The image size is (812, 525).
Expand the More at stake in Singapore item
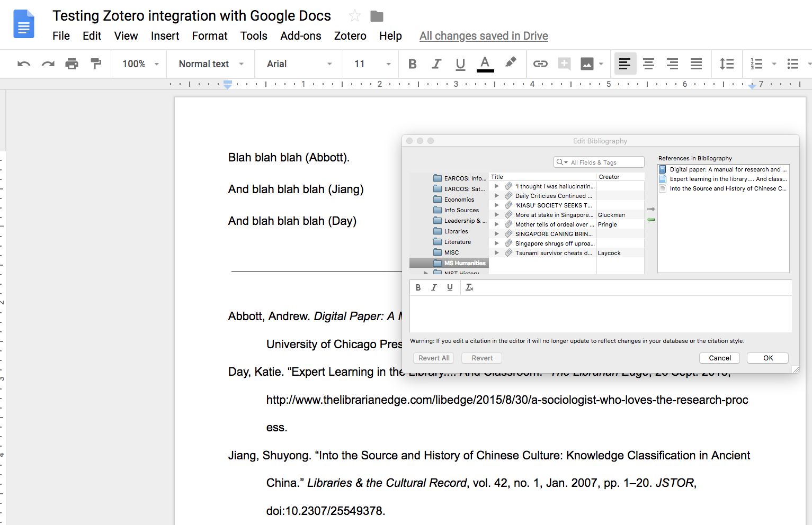pyautogui.click(x=496, y=215)
